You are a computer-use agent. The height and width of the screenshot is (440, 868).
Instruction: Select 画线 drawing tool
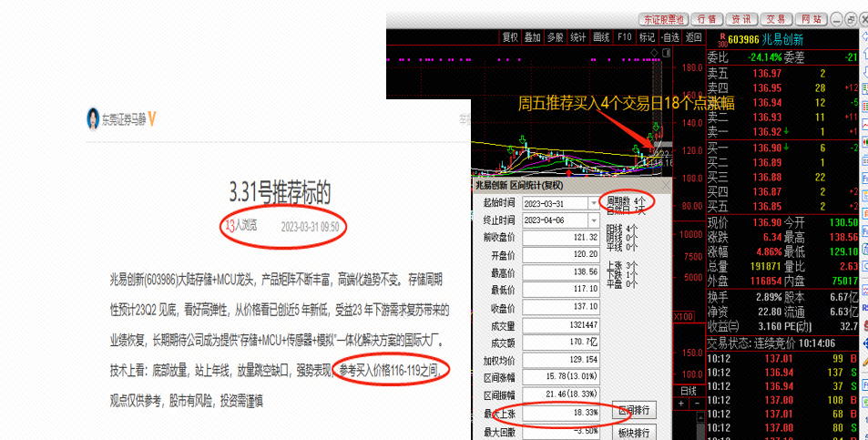pyautogui.click(x=601, y=37)
